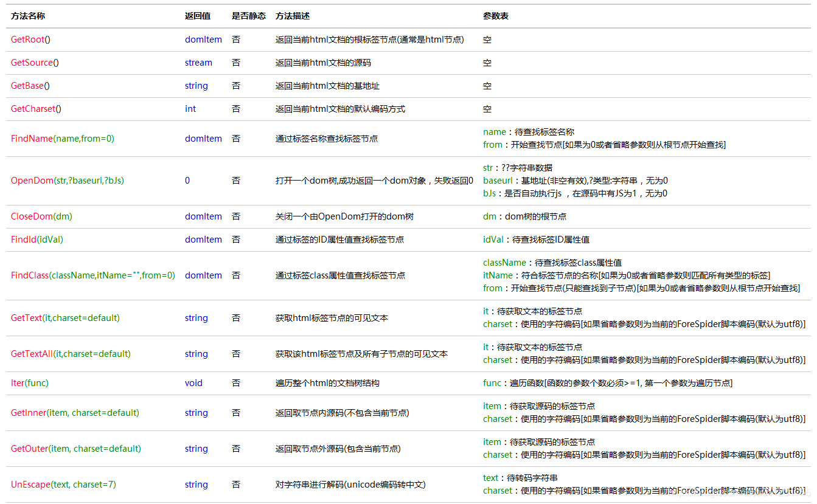Screen dimensions: 817x504
Task: Click parameter baseurl：基地址 in OpenDom row
Action: click(x=575, y=181)
